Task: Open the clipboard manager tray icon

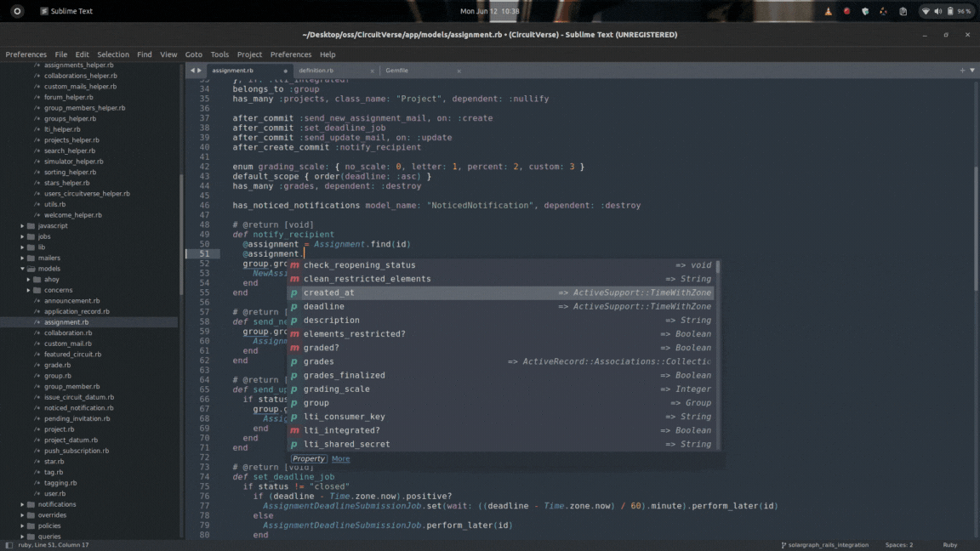Action: [x=903, y=11]
